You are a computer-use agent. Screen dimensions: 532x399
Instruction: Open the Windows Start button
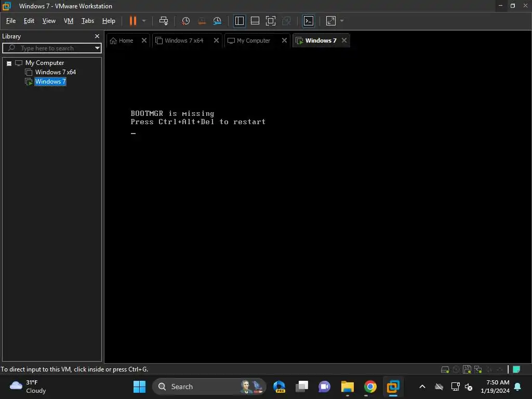pos(139,387)
